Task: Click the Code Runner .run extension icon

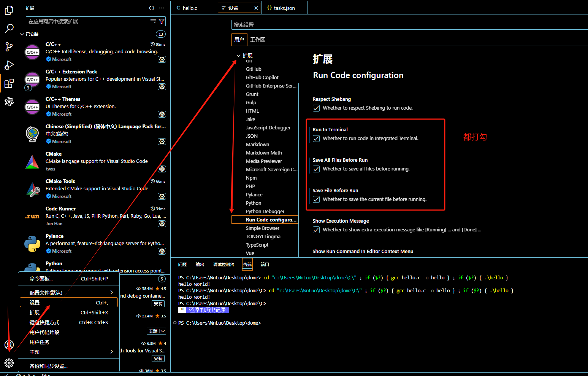Action: [x=32, y=216]
